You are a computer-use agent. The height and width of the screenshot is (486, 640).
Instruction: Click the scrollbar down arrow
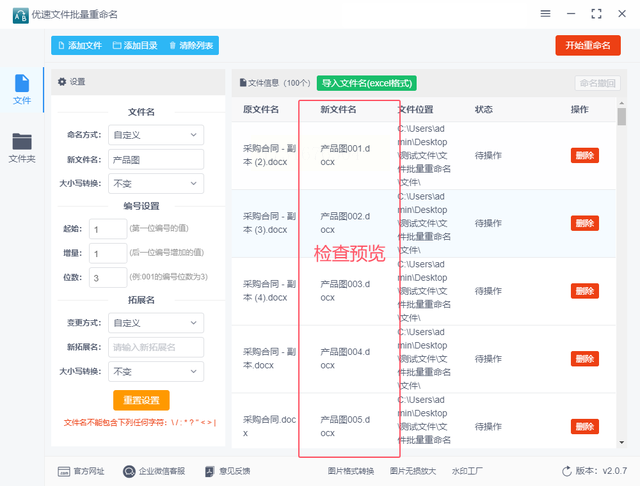point(621,442)
